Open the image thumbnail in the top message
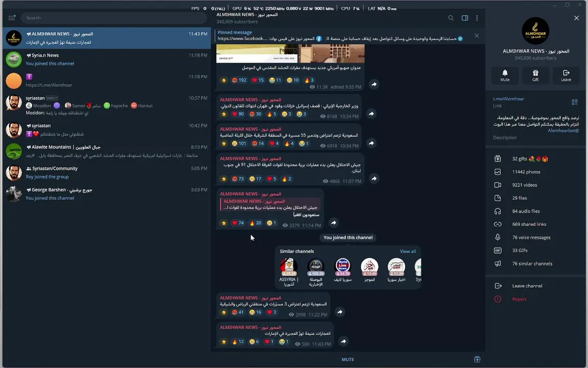 pos(290,53)
